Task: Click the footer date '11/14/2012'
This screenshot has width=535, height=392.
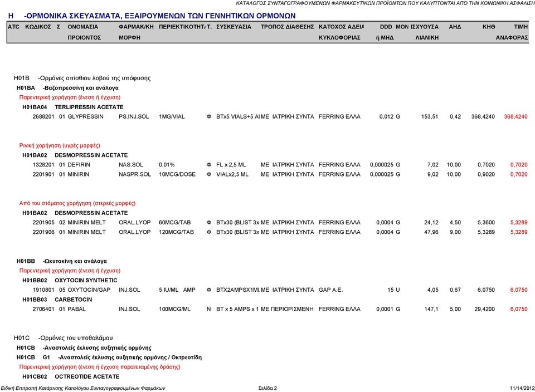Action: pyautogui.click(x=522, y=388)
